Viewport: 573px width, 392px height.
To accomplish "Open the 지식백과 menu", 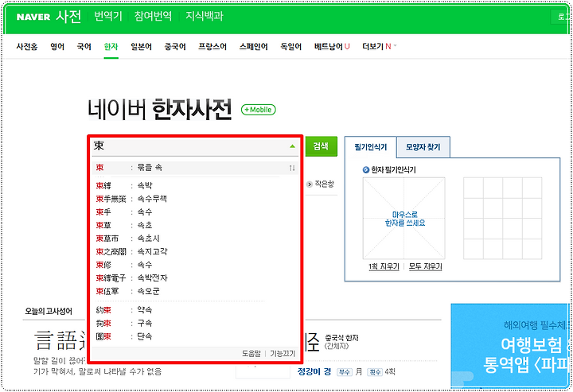I will 205,16.
